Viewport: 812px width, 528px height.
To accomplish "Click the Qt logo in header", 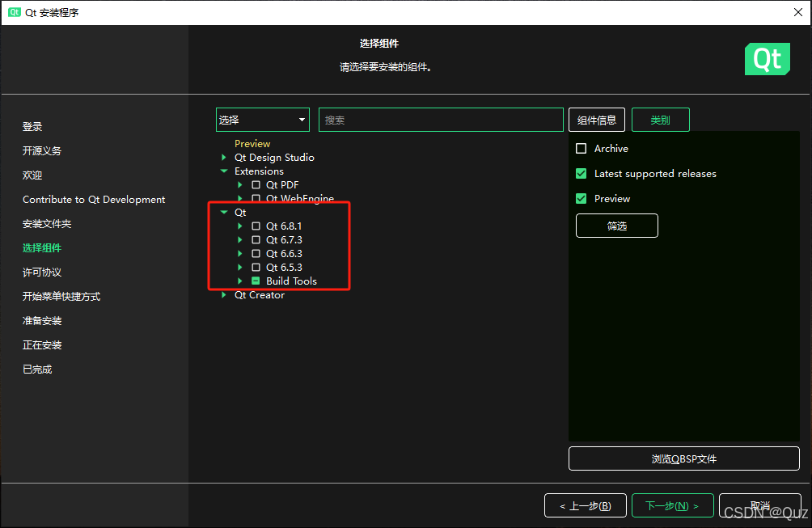I will tap(767, 59).
